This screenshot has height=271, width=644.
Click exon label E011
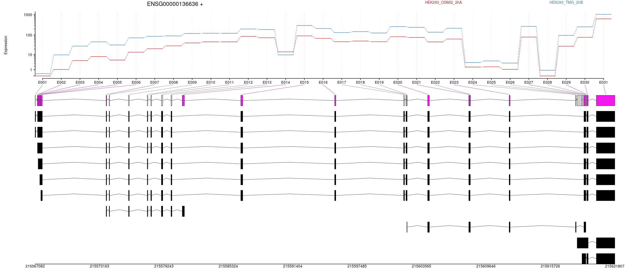(229, 82)
